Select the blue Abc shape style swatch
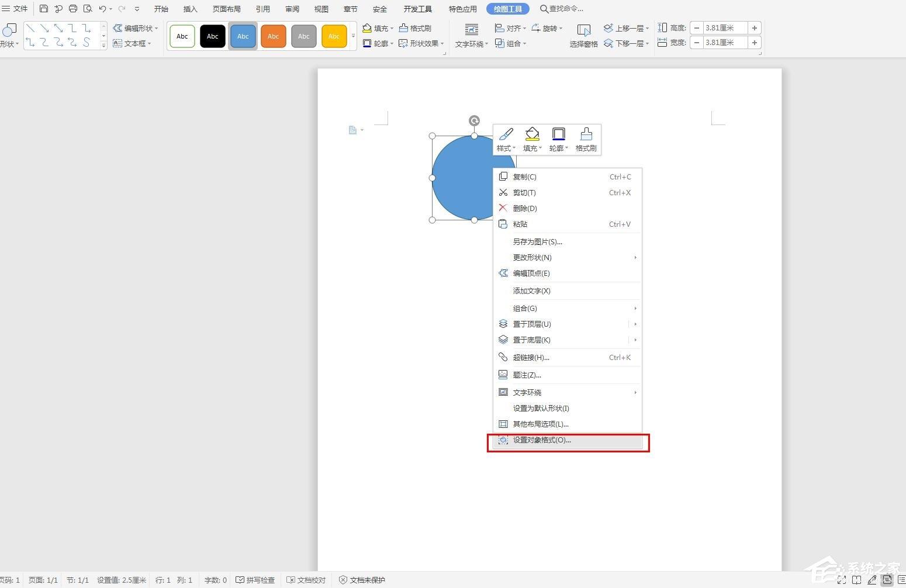 [x=243, y=36]
